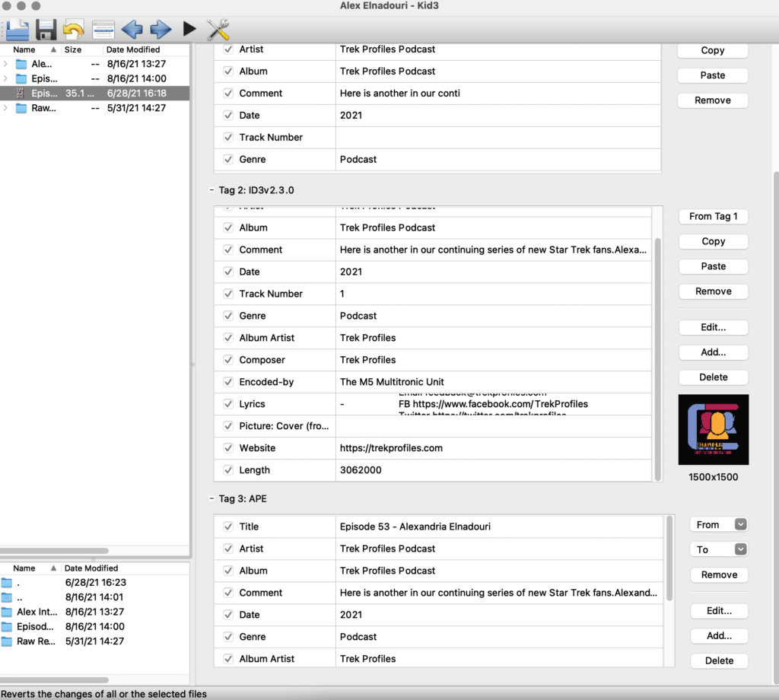Uncheck the Lyrics checkbox

228,404
